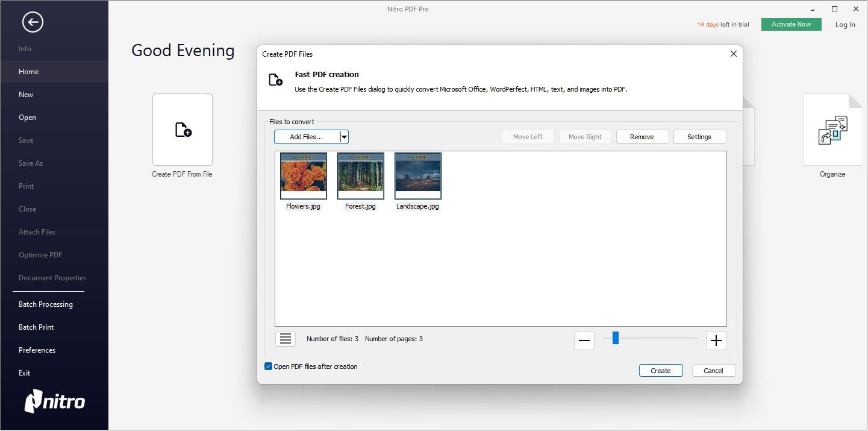Close the Create PDF Files dialog

(x=733, y=54)
